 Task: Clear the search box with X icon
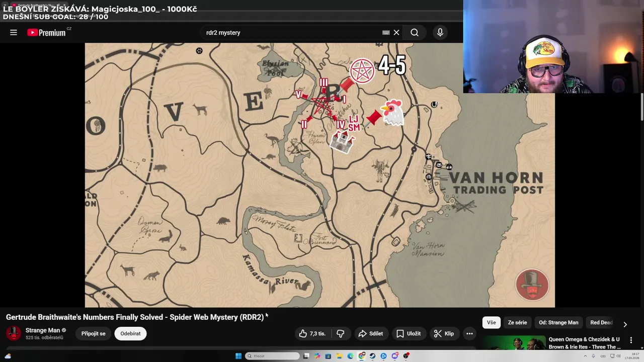[x=396, y=32]
